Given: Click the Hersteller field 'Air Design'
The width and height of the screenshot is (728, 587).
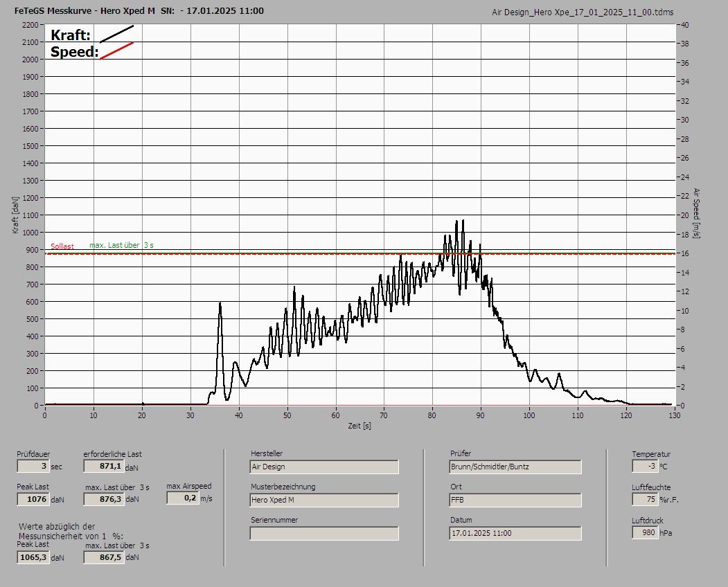Looking at the screenshot, I should tap(324, 467).
